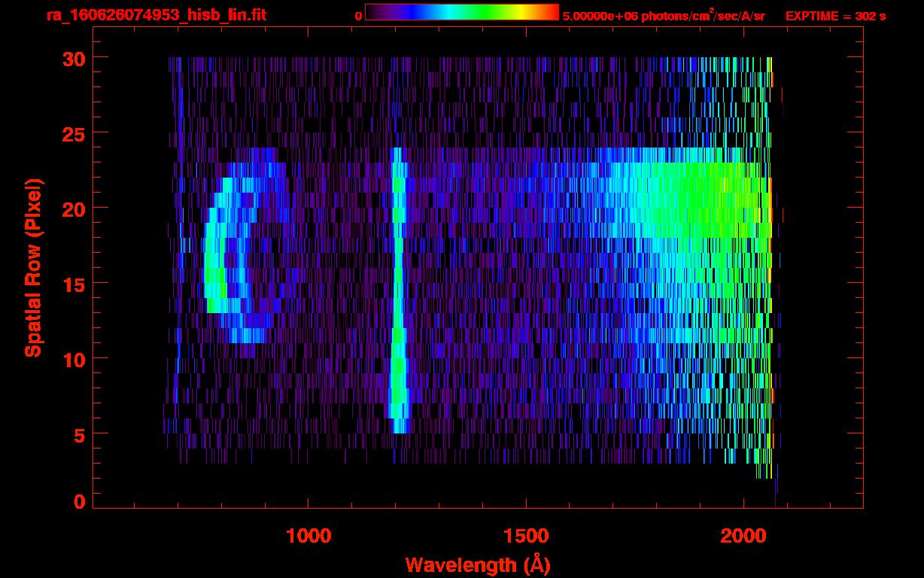This screenshot has height=578, width=924.
Task: Click the 5.00000e+06 photons colorbar maximum label
Action: tap(663, 16)
